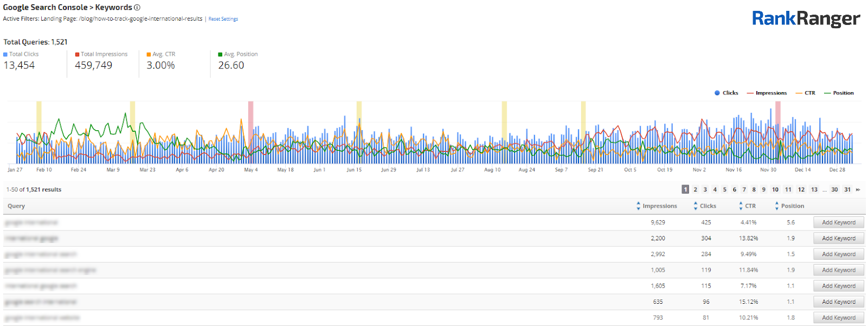Sort by CTR using its arrows icon
The image size is (868, 326).
(x=741, y=206)
